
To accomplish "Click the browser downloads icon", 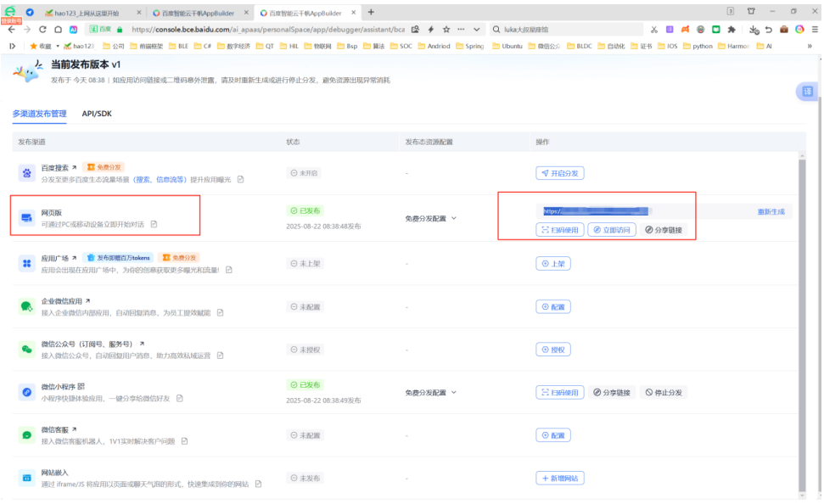I will 754,30.
